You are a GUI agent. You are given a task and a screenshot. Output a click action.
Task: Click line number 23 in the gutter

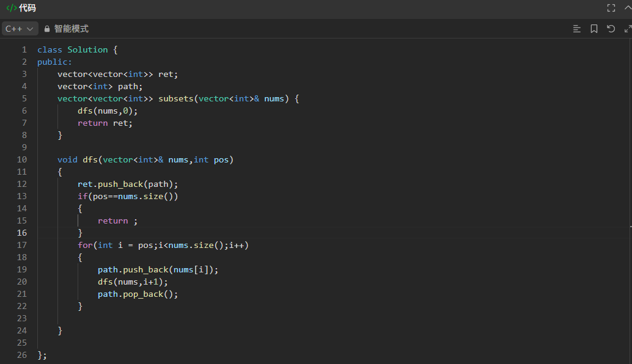[22, 319]
